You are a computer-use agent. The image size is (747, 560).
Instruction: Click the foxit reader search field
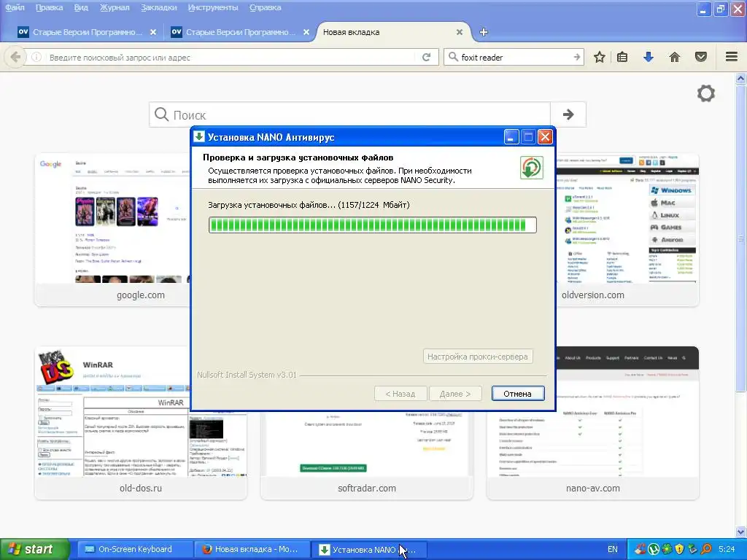(x=514, y=57)
